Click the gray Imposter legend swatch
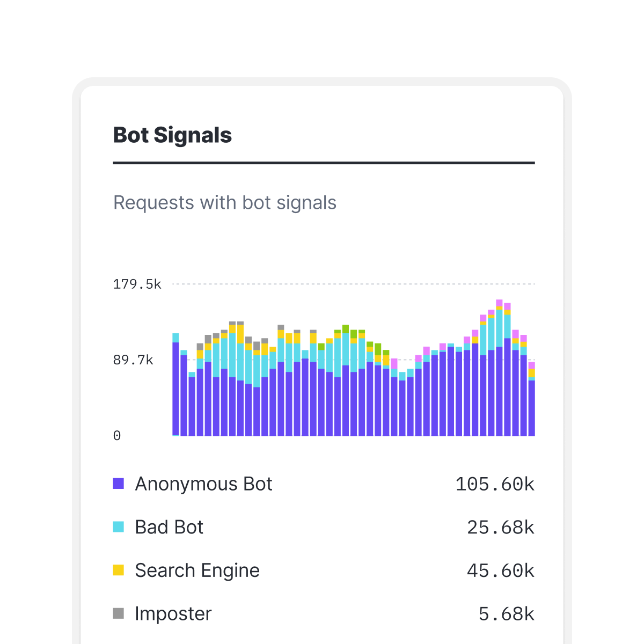 point(119,613)
